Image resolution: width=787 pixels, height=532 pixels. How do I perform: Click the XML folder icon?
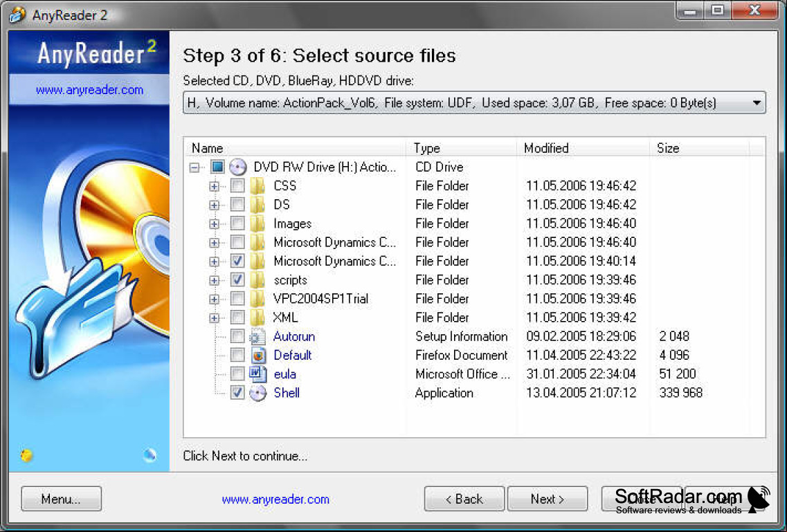point(258,318)
